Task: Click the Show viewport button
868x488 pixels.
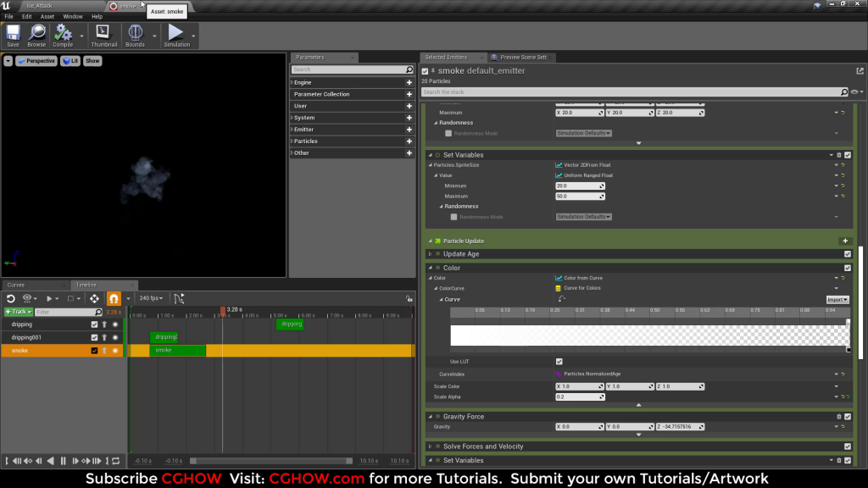Action: [92, 61]
